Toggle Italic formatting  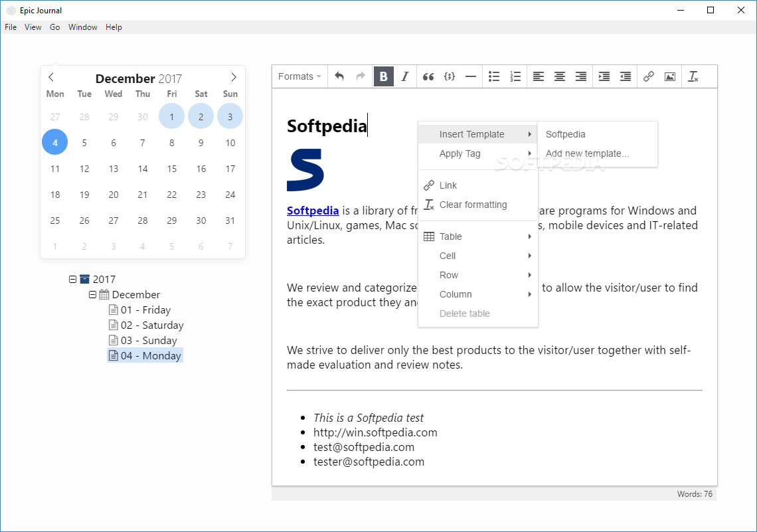[x=405, y=76]
